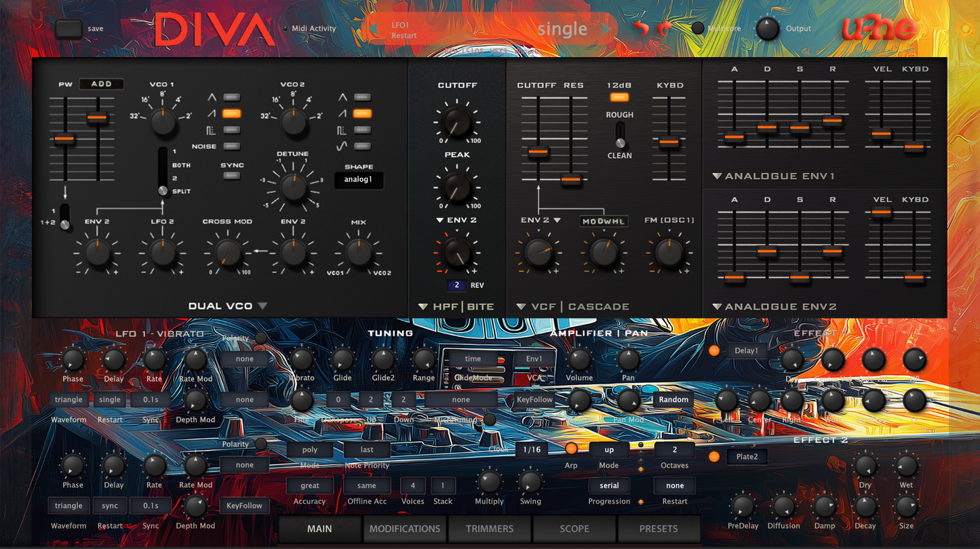Click the ENV1 Attack slider handle
The image size is (980, 549).
pyautogui.click(x=734, y=137)
